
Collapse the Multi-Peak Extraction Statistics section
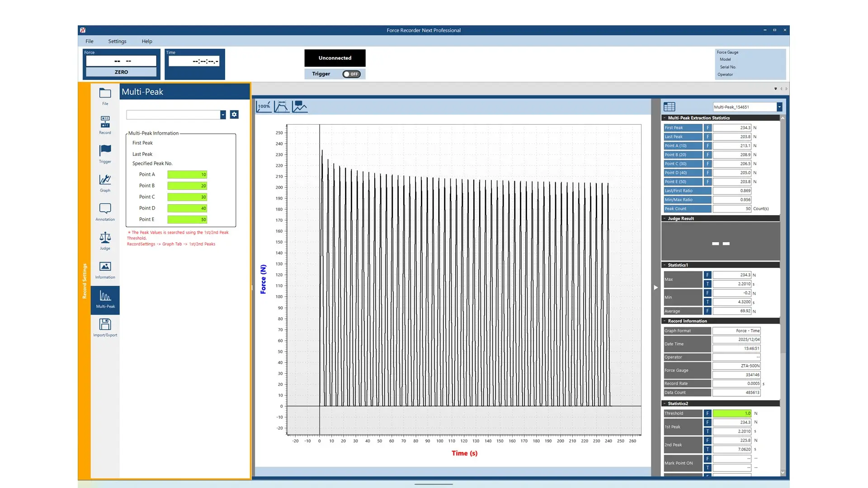[x=665, y=118]
